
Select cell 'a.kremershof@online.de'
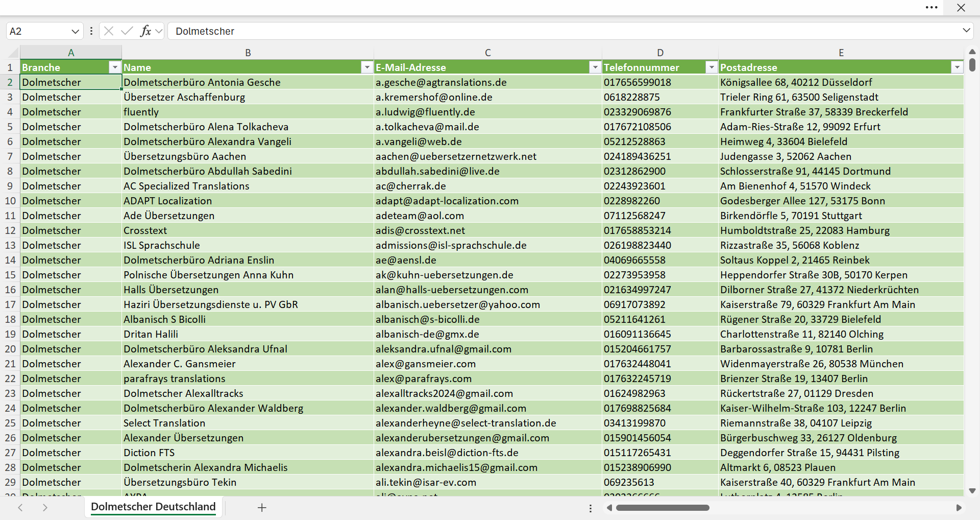tap(488, 97)
